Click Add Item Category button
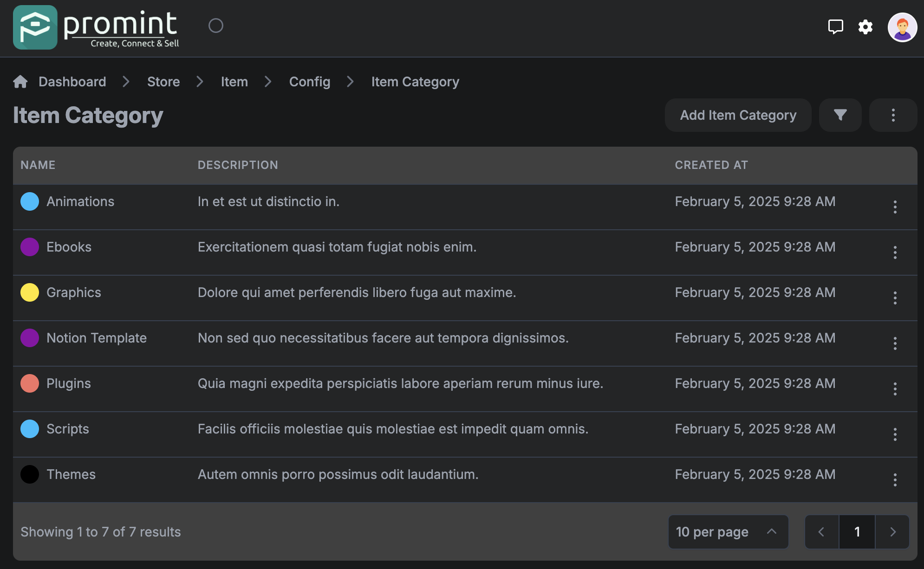The width and height of the screenshot is (924, 569). [738, 116]
